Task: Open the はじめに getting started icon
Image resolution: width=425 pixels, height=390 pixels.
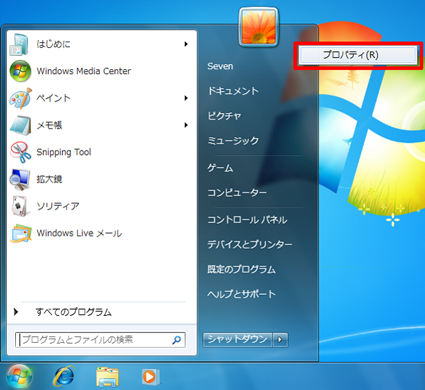Action: (x=19, y=44)
